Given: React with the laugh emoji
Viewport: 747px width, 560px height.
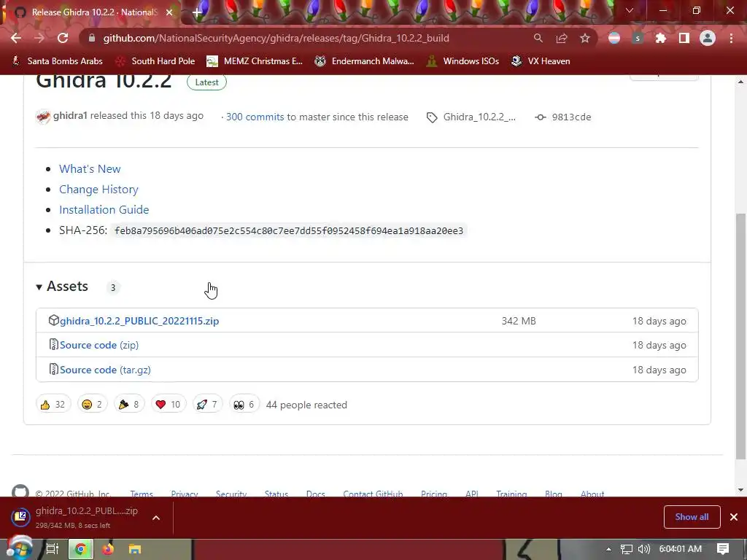Looking at the screenshot, I should [93, 405].
